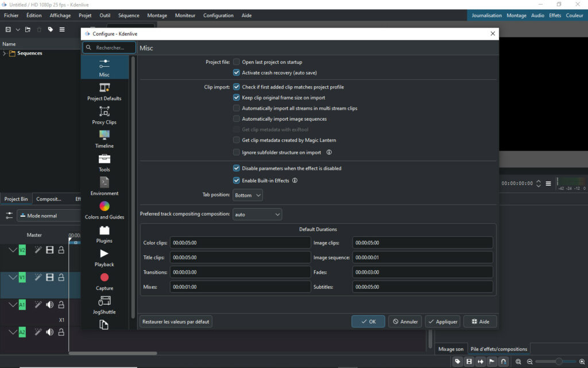Open the Environment settings category

[105, 187]
